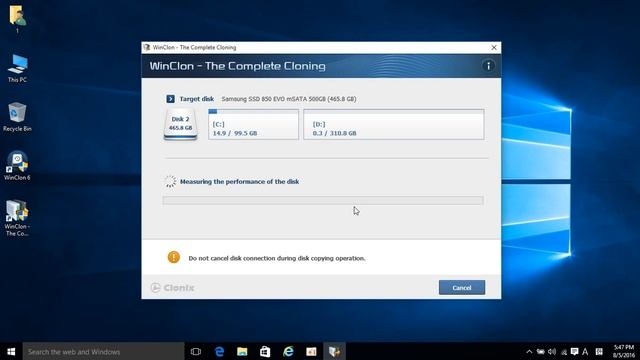Open the user folder desktop icon
Screen dimensions: 640x360
pos(17,19)
